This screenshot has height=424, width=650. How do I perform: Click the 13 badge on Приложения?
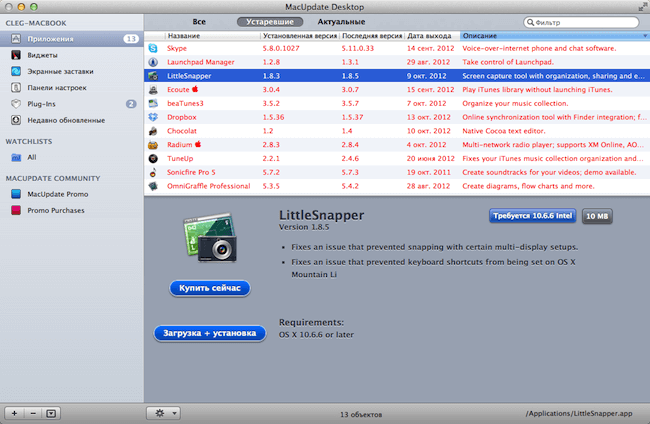(x=131, y=39)
